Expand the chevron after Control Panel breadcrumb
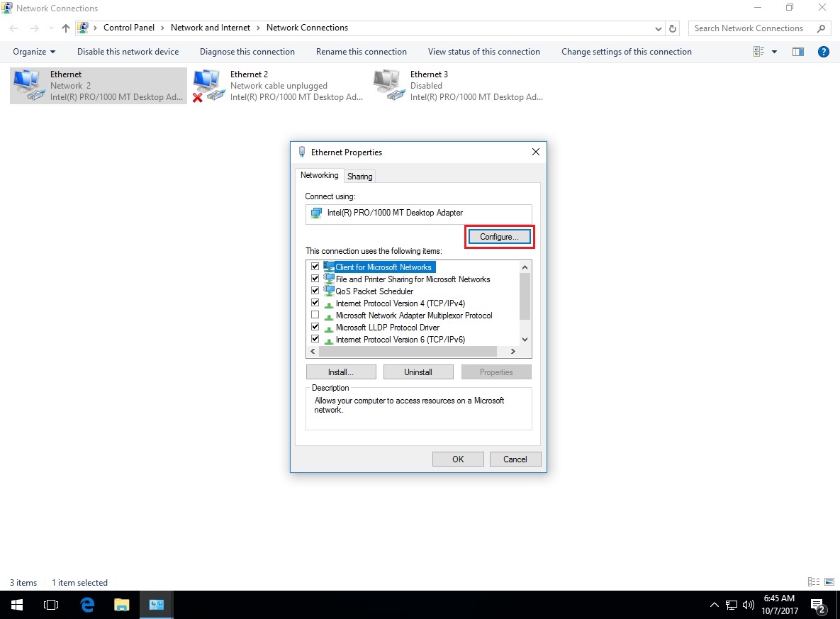 coord(163,28)
